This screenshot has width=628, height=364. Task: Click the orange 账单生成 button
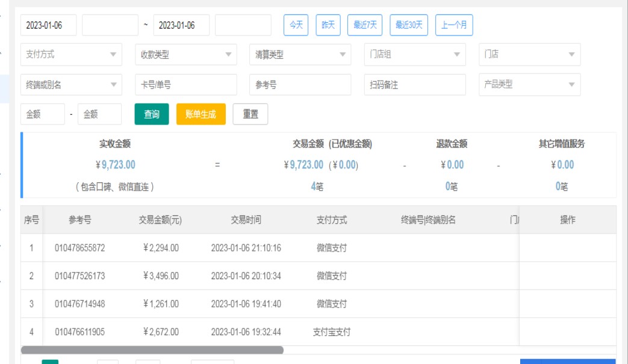201,114
